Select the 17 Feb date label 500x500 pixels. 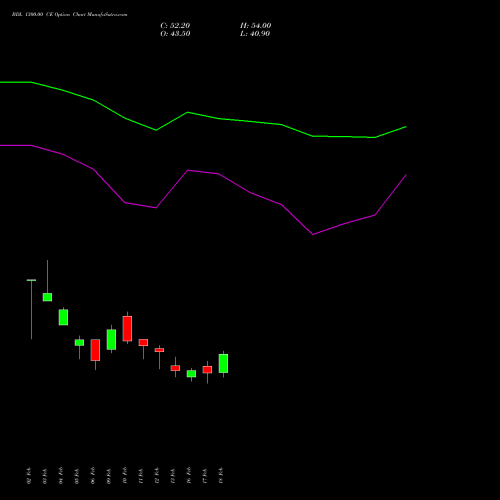205,476
